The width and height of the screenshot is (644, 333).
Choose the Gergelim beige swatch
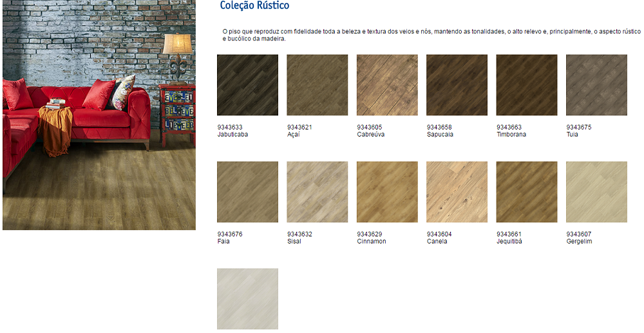[x=596, y=192]
